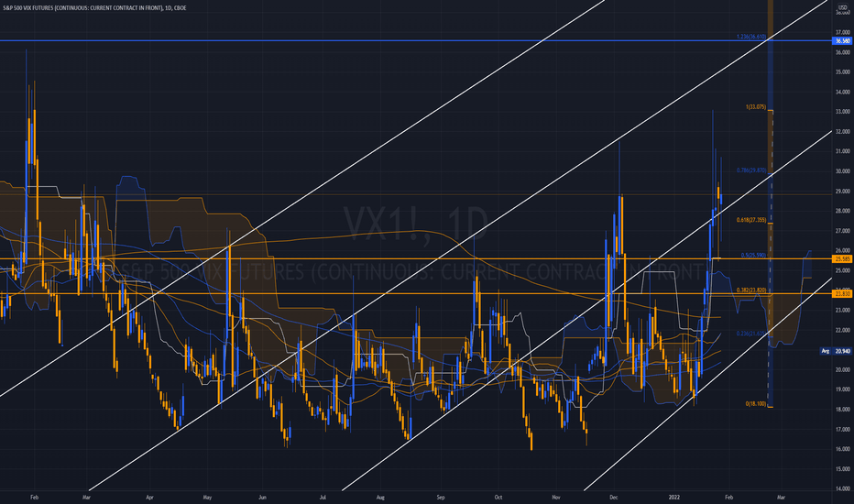
Task: Click the 0.786(29.870) Fibonacci level label
Action: coord(751,170)
